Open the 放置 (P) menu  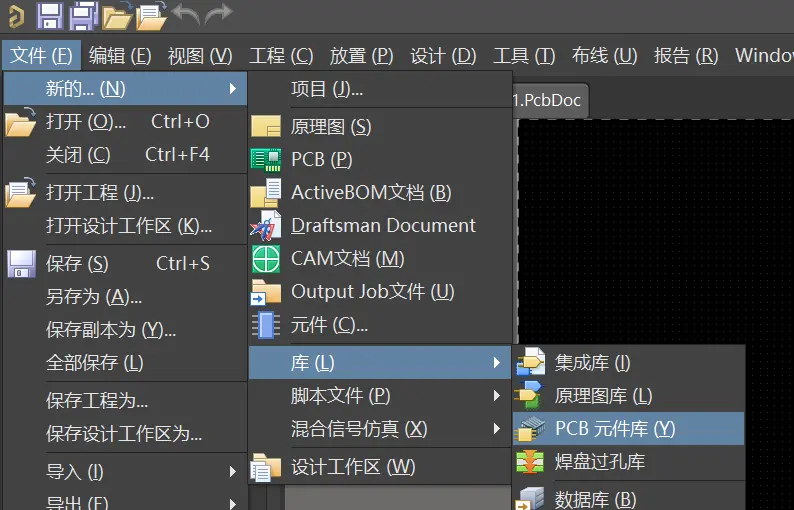pyautogui.click(x=362, y=55)
